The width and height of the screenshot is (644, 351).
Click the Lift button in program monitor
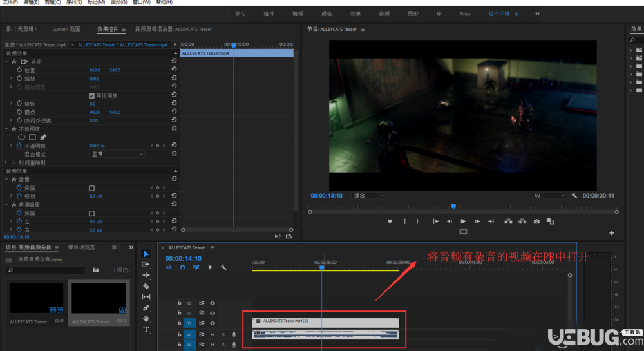[x=509, y=222]
